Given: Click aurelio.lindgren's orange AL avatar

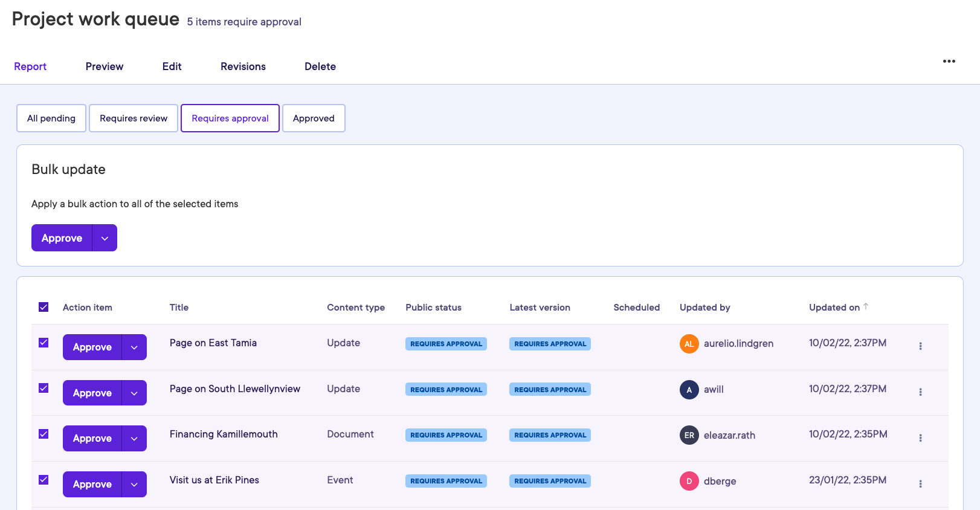Looking at the screenshot, I should (x=689, y=344).
